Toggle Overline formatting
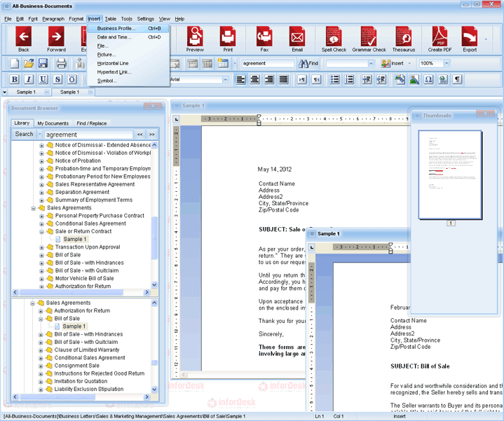The width and height of the screenshot is (504, 421). (x=72, y=79)
